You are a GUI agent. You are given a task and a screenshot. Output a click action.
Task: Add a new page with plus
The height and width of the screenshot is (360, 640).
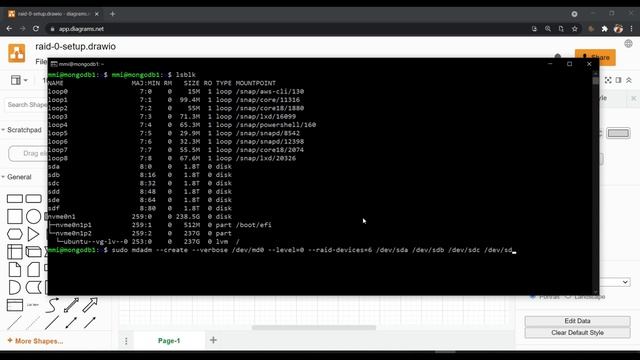213,340
